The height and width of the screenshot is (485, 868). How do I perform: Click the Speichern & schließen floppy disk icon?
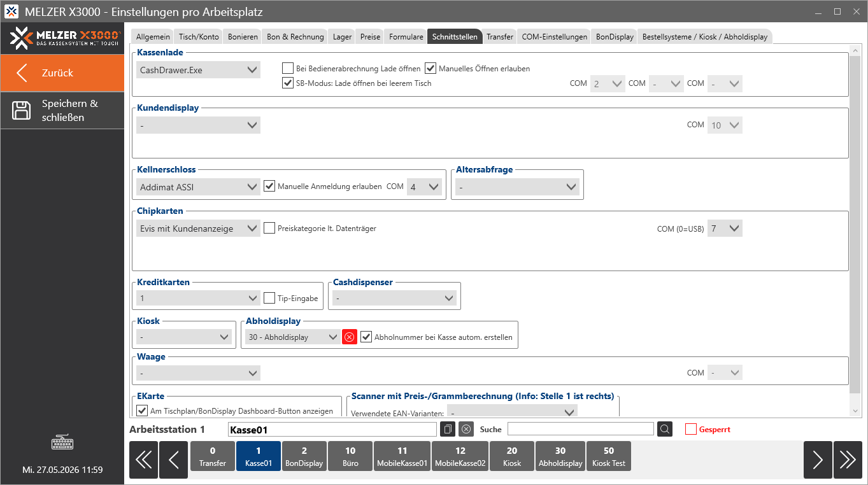22,110
